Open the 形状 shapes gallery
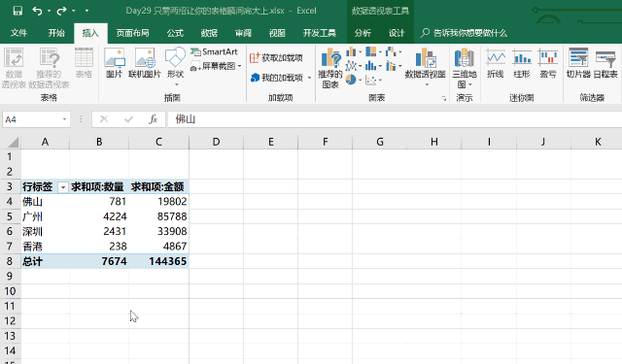The image size is (622, 364). pos(175,67)
